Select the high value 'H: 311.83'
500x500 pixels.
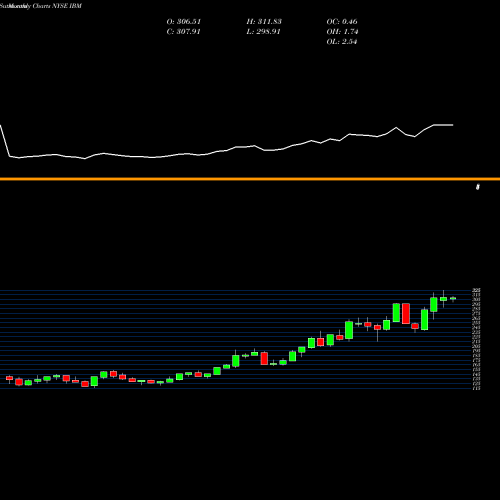264,22
